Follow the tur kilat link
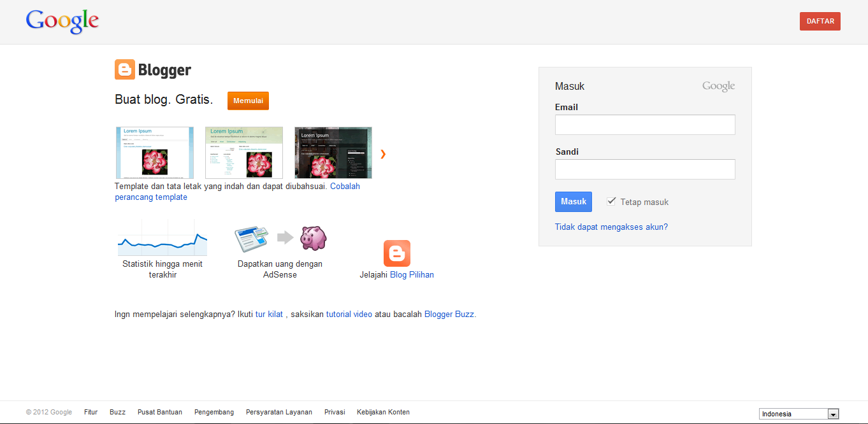The width and height of the screenshot is (868, 424). tap(269, 314)
